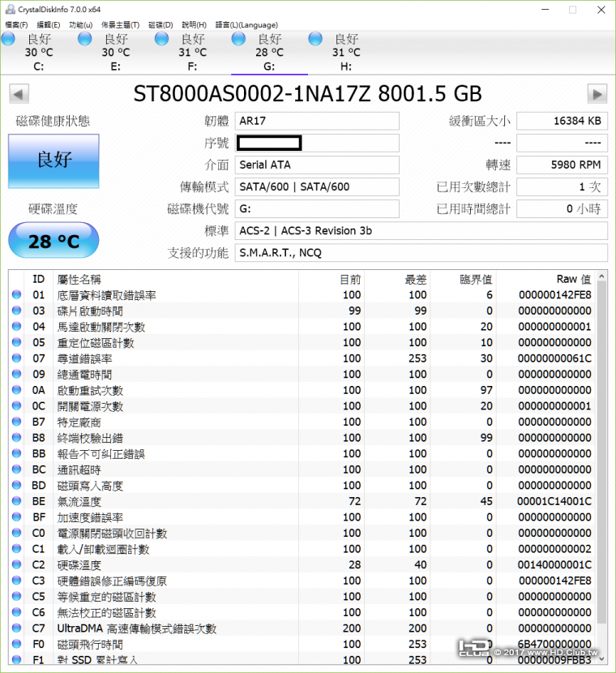Click status dot for attribute 09
The width and height of the screenshot is (616, 673).
tap(17, 374)
